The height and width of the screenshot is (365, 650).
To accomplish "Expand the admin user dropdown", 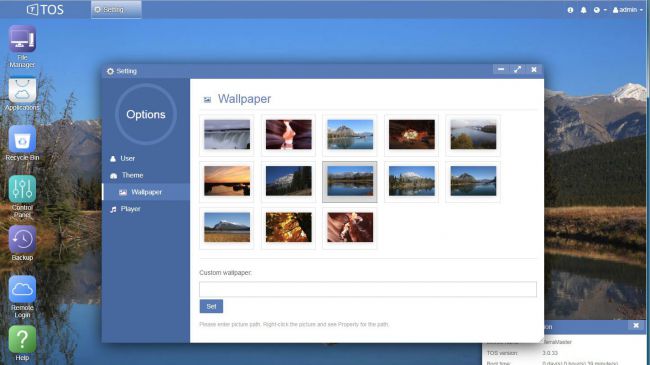I will click(628, 10).
